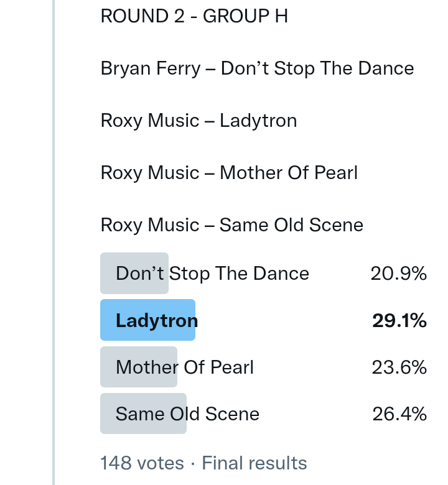The image size is (448, 485).
Task: Open the 148 votes count
Action: point(142,463)
